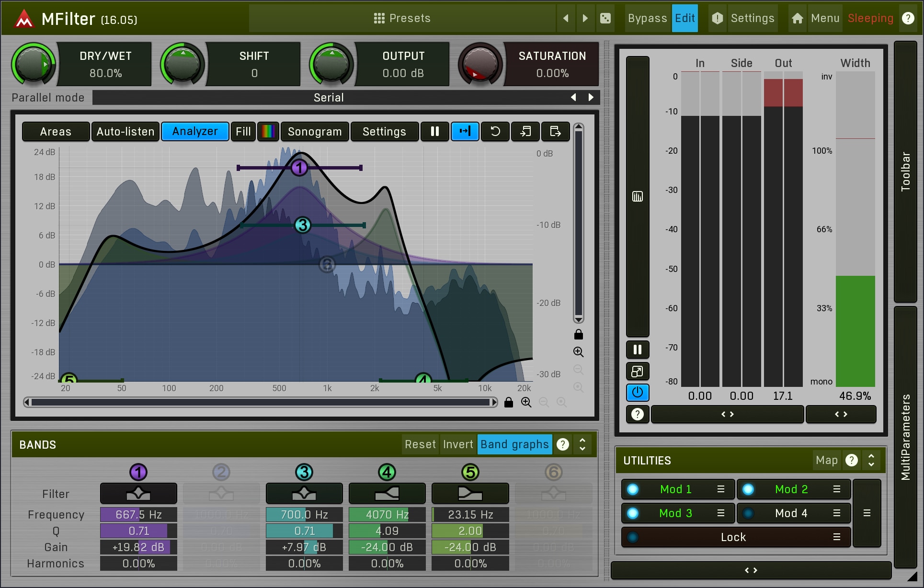
Task: Open the Home icon next to Menu
Action: [798, 18]
